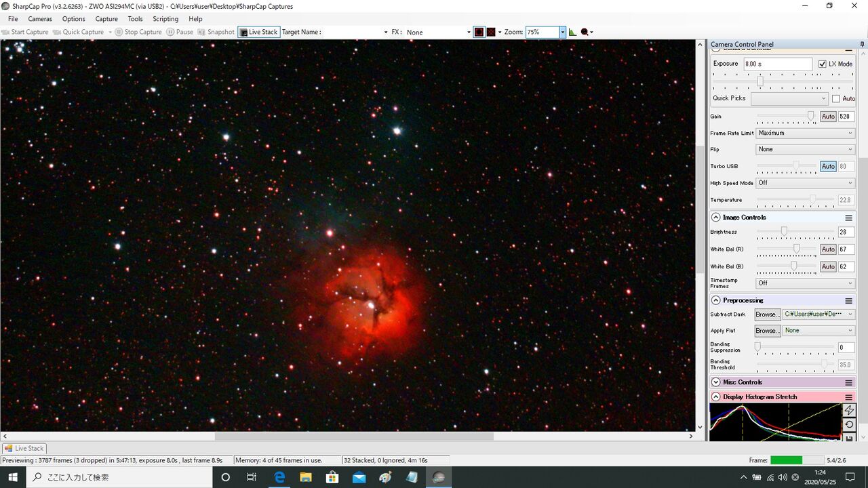868x488 pixels.
Task: Open Cortana circle on taskbar
Action: tap(226, 477)
